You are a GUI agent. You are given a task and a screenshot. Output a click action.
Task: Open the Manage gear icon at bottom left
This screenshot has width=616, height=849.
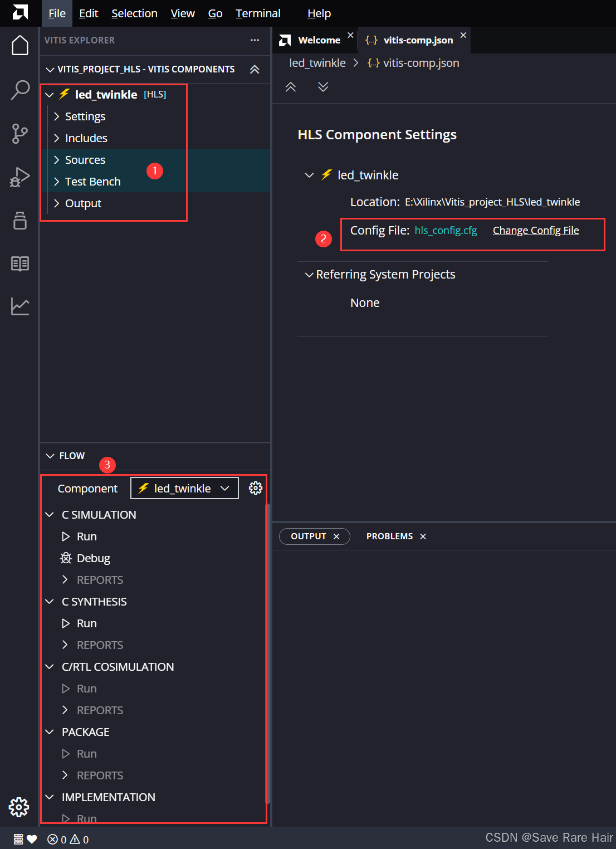coord(19,807)
